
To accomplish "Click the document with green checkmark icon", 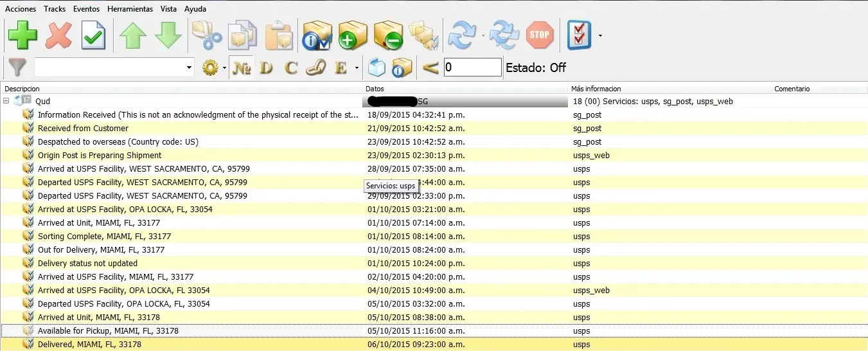I will (x=93, y=35).
